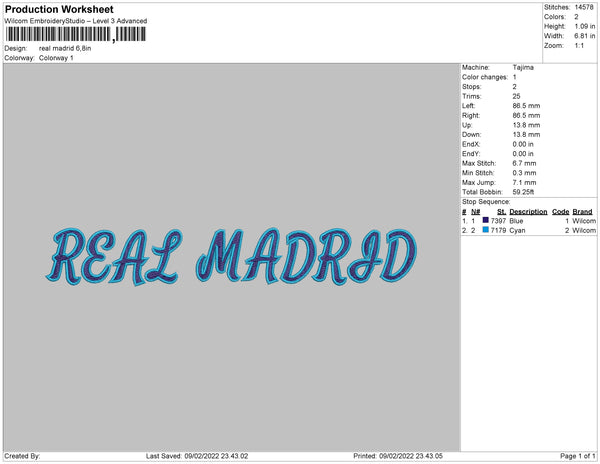The height and width of the screenshot is (464, 600).
Task: Click the barcode in the header
Action: (75, 34)
